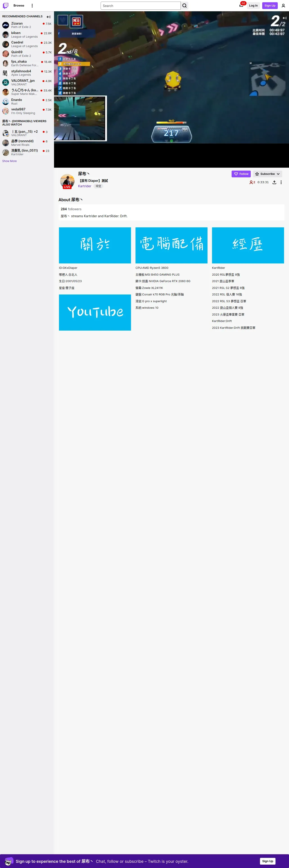Viewport: 289px width, 868px height.
Task: Click the 2023 KartRider:Drift 挑戰賽亞軍 text
Action: tap(234, 328)
